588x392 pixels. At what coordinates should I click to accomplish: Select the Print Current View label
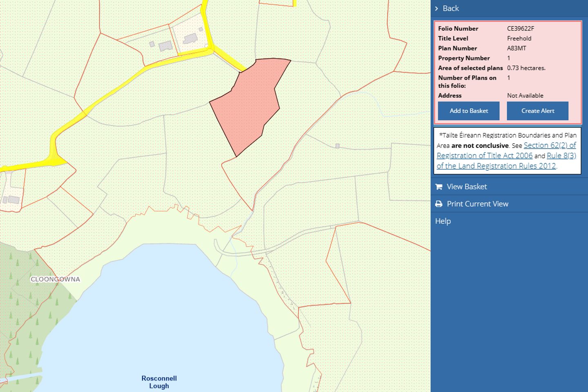pyautogui.click(x=477, y=204)
